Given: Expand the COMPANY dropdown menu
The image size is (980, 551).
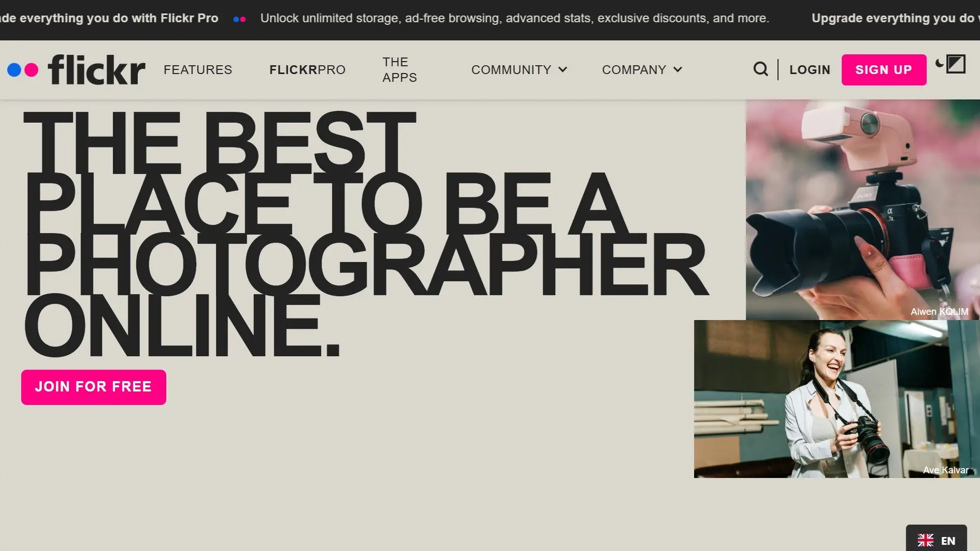Looking at the screenshot, I should tap(642, 69).
